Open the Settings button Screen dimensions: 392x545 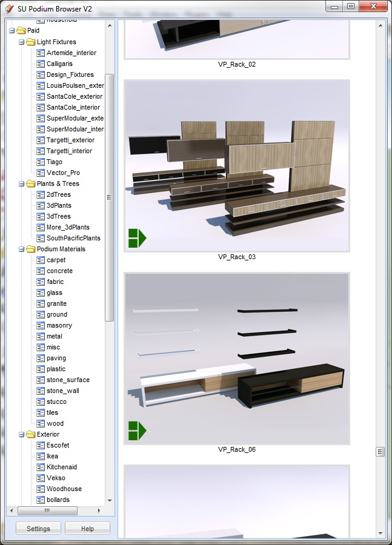[38, 529]
